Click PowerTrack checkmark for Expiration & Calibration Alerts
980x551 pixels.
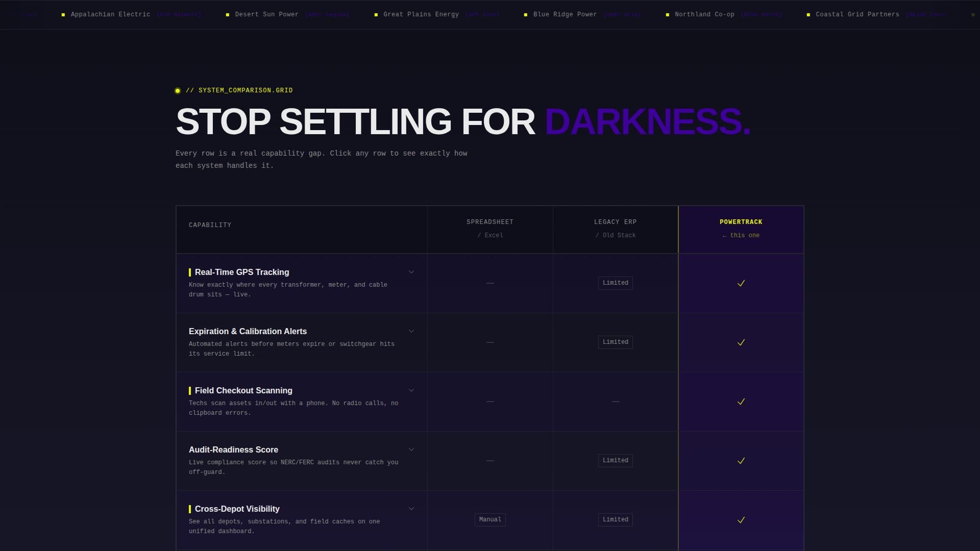pyautogui.click(x=741, y=342)
